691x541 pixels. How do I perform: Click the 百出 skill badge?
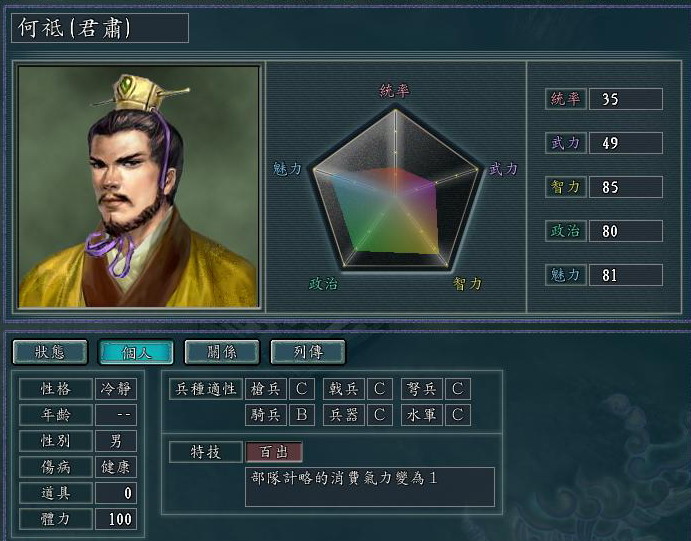tap(274, 452)
